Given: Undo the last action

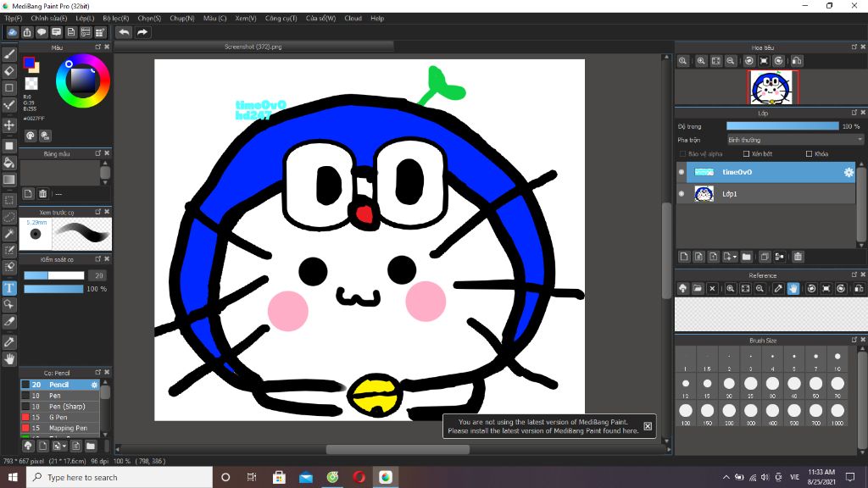Looking at the screenshot, I should [124, 32].
